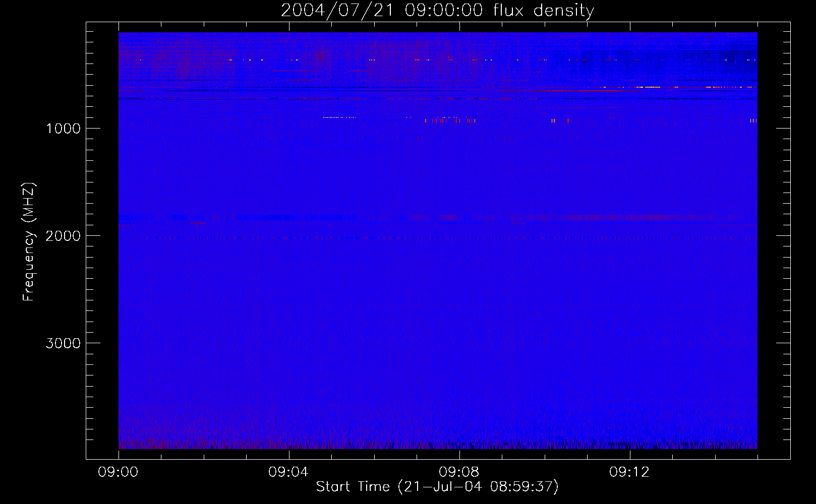This screenshot has height=504, width=816.
Task: Click the 'Start Time (21-Jul-04 08:59:37)' axis title
Action: [437, 487]
